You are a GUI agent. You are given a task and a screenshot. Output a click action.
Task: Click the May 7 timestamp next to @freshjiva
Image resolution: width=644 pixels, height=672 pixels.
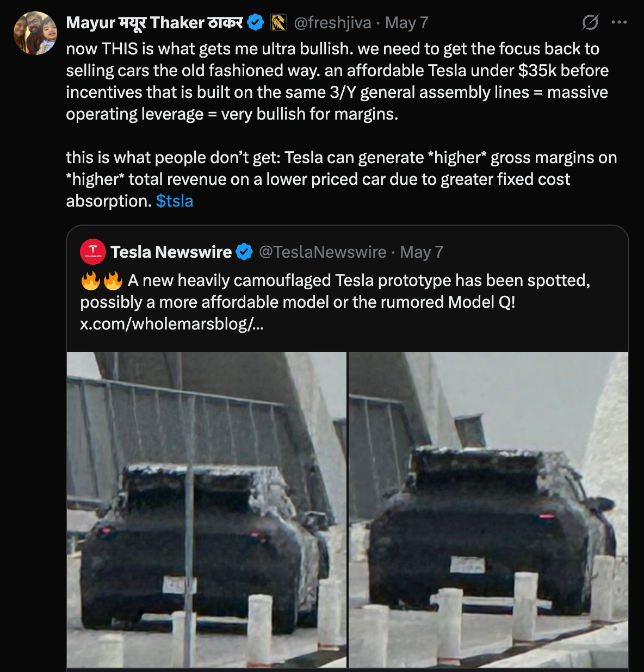pyautogui.click(x=407, y=23)
